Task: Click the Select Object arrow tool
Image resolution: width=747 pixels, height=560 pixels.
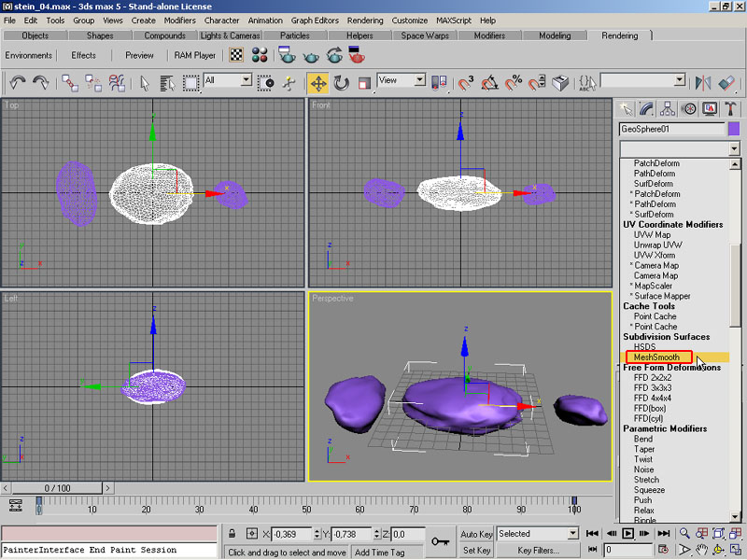Action: 145,83
